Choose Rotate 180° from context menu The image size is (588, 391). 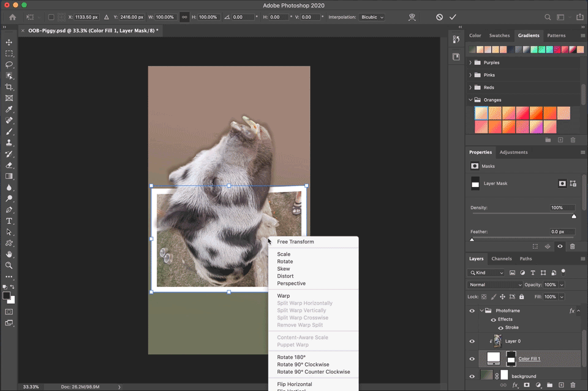click(x=292, y=357)
